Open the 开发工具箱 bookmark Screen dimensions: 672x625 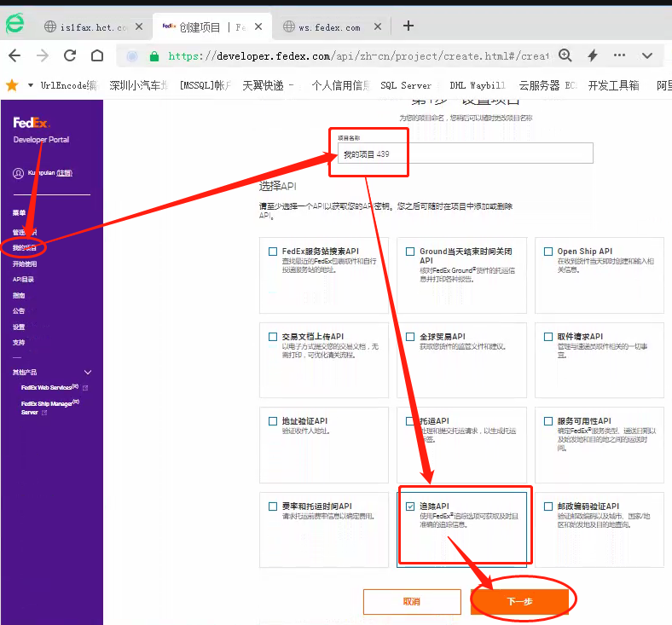coord(613,85)
